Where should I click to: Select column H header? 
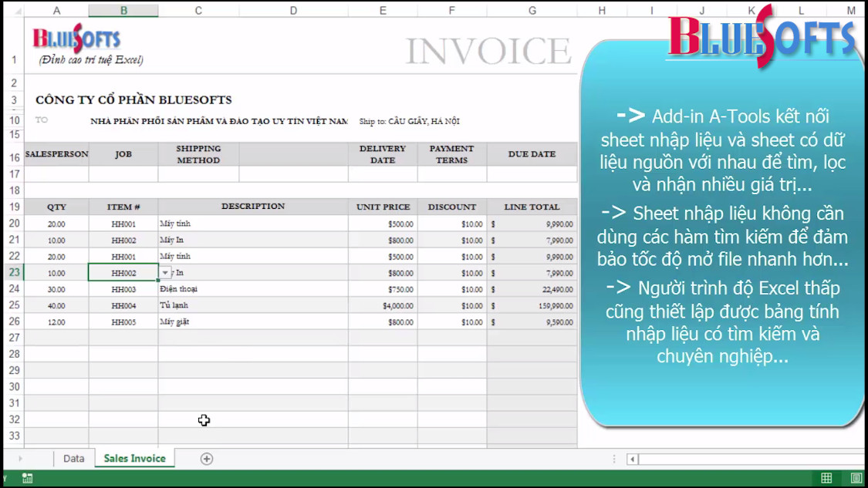[x=602, y=11]
